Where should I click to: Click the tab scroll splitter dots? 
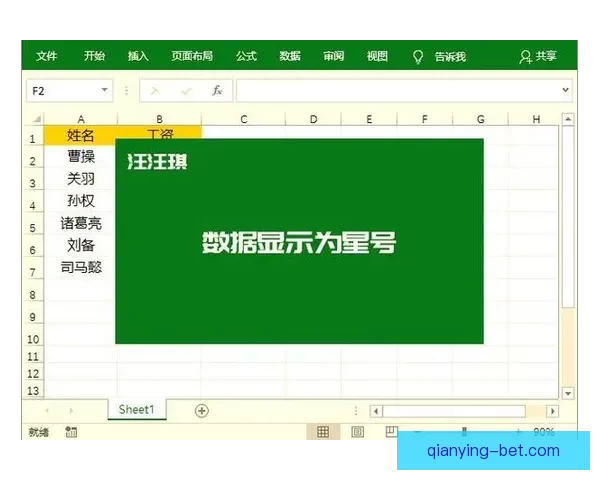tap(356, 411)
